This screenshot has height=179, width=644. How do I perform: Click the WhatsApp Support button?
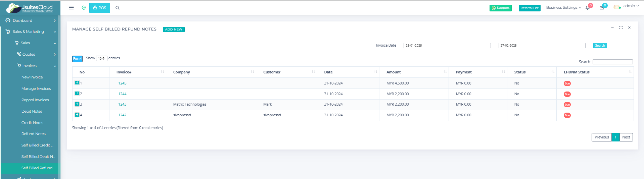pos(500,8)
